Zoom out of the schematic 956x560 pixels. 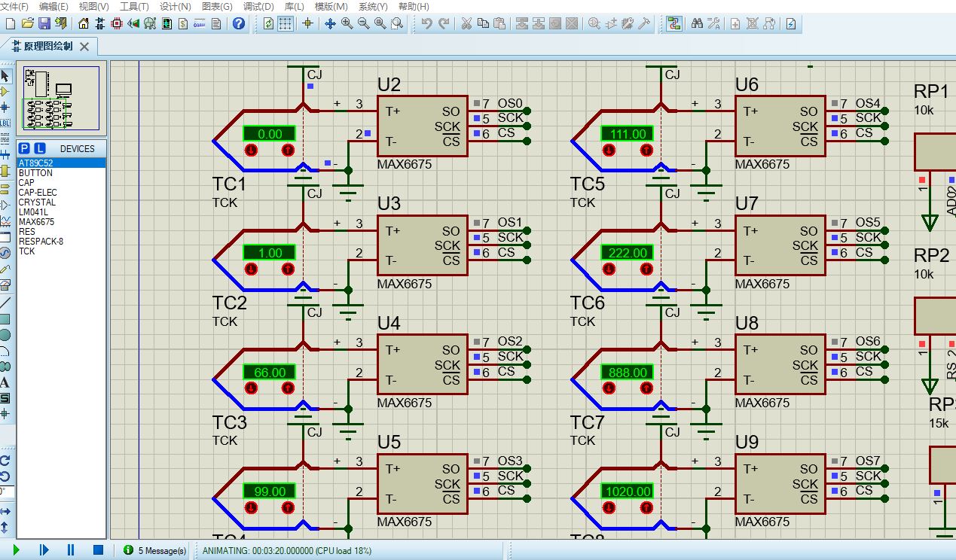click(363, 23)
